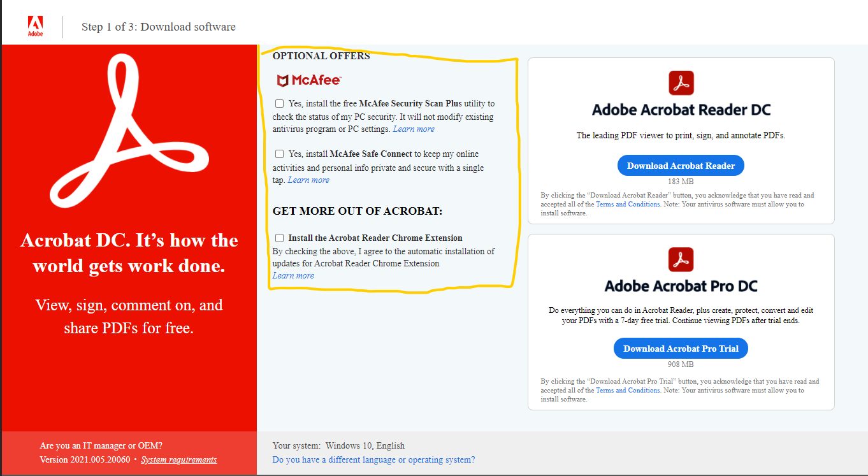Open Learn more for McAfee Safe Connect
The width and height of the screenshot is (868, 476).
coord(308,180)
